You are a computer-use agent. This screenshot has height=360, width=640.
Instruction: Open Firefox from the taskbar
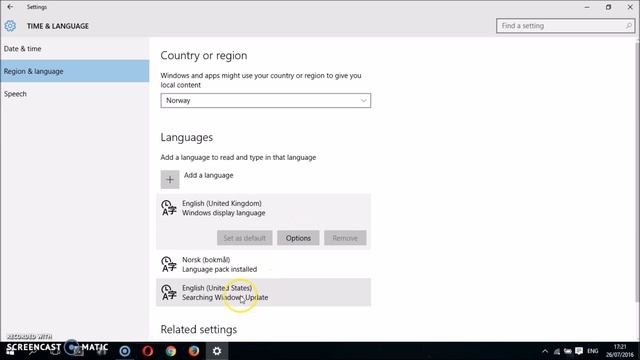point(193,351)
